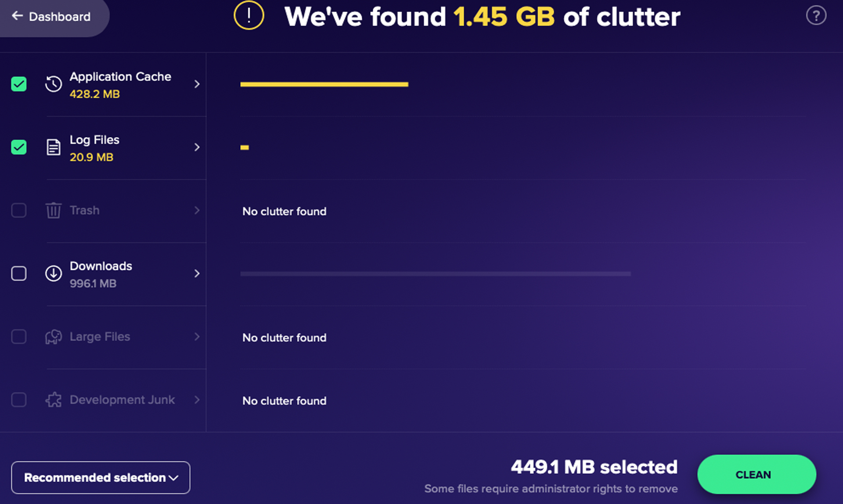Screen dimensions: 843x504
Task: Click the Large Files elephant icon
Action: click(53, 337)
